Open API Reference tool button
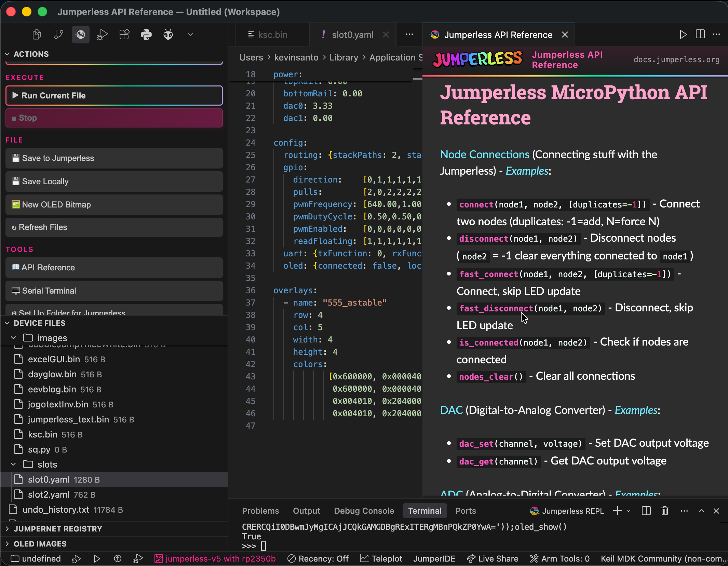 [114, 268]
